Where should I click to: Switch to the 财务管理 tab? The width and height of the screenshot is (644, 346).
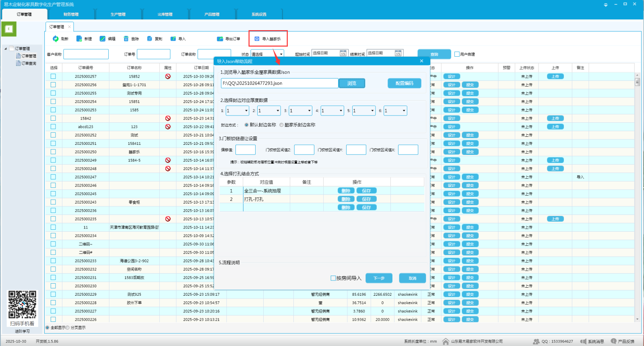tap(71, 14)
